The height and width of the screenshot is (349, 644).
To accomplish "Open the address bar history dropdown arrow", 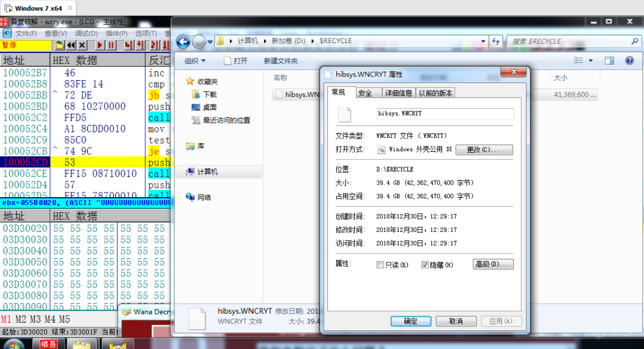I will click(x=483, y=41).
